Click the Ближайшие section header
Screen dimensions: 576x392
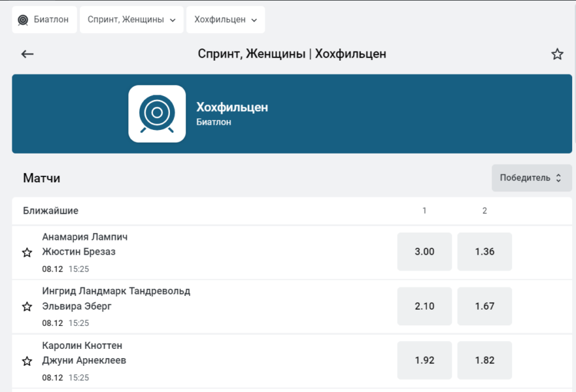(x=51, y=210)
